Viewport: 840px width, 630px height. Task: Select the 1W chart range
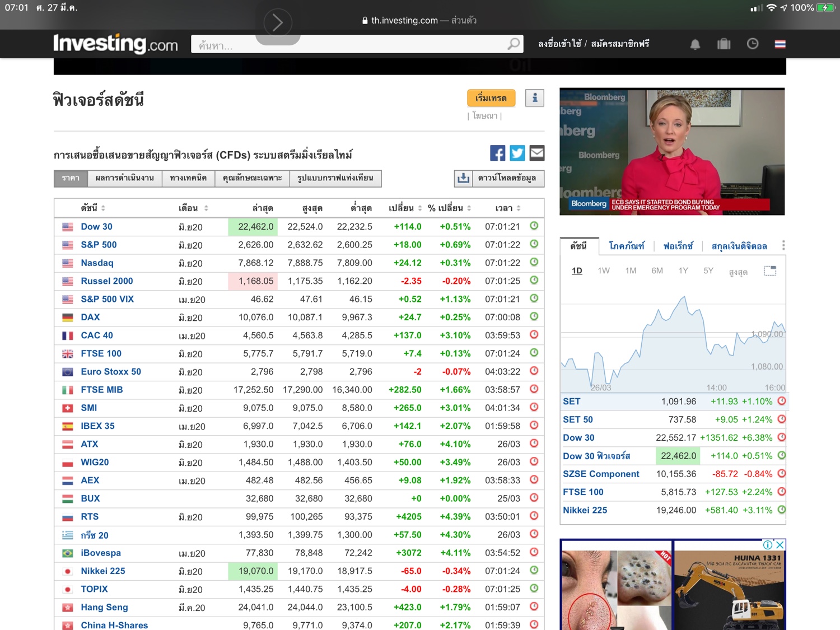coord(604,271)
